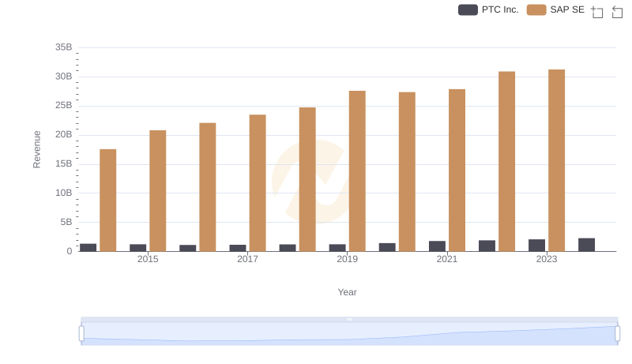Click the 25B y-axis label
Viewport: 632px width, 364px height.
click(64, 106)
